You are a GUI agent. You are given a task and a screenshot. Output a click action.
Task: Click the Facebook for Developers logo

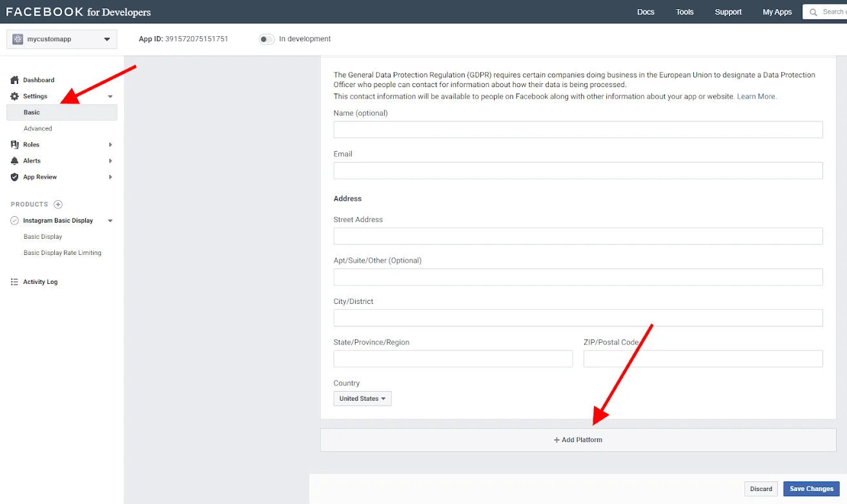click(78, 12)
